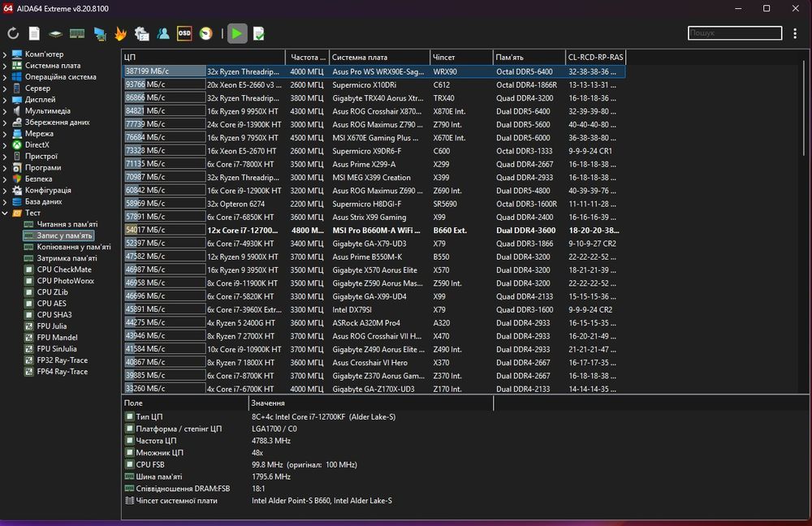Select FP64 Ray-Trace benchmark item

tap(62, 372)
